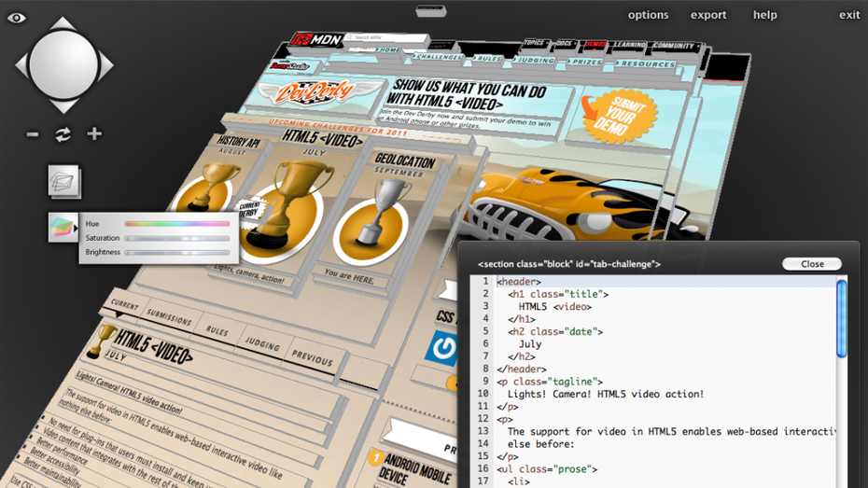Open the Current tab
The width and height of the screenshot is (868, 488).
pyautogui.click(x=124, y=305)
